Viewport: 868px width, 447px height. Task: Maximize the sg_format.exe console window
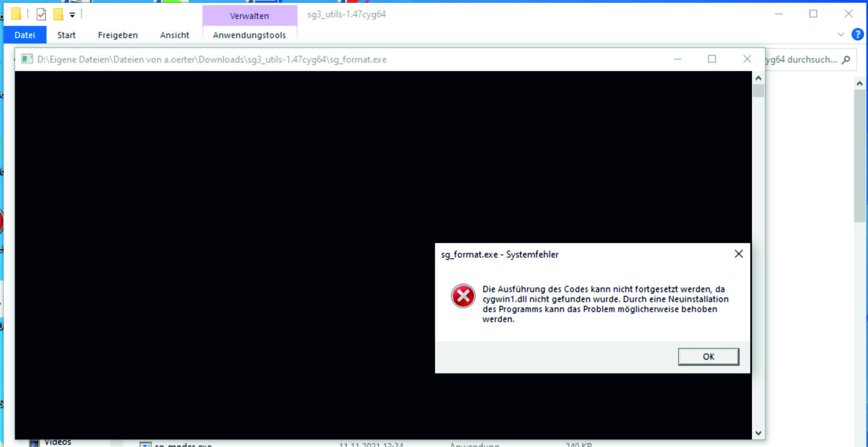coord(712,59)
